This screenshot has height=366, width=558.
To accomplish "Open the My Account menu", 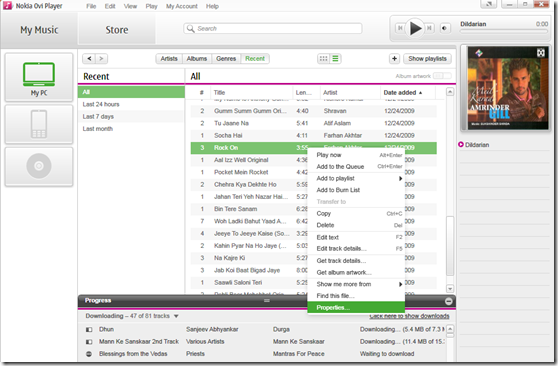I will coord(181,6).
